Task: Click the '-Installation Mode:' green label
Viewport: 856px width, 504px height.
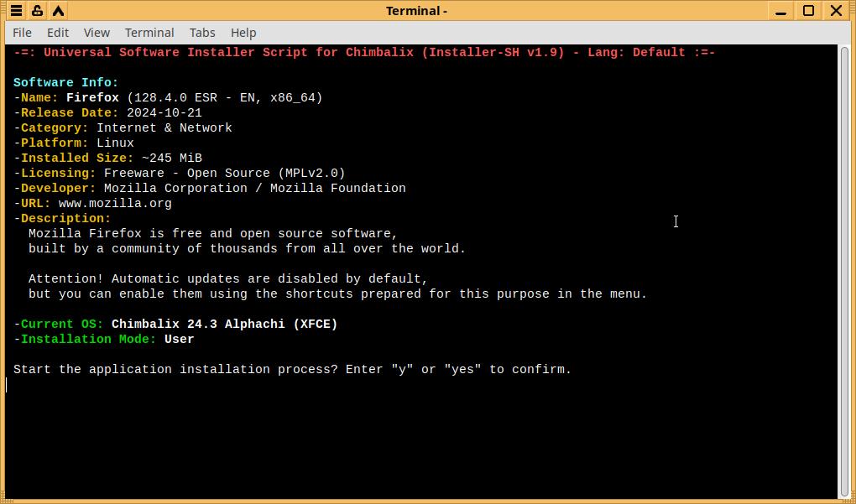Action: pos(85,340)
